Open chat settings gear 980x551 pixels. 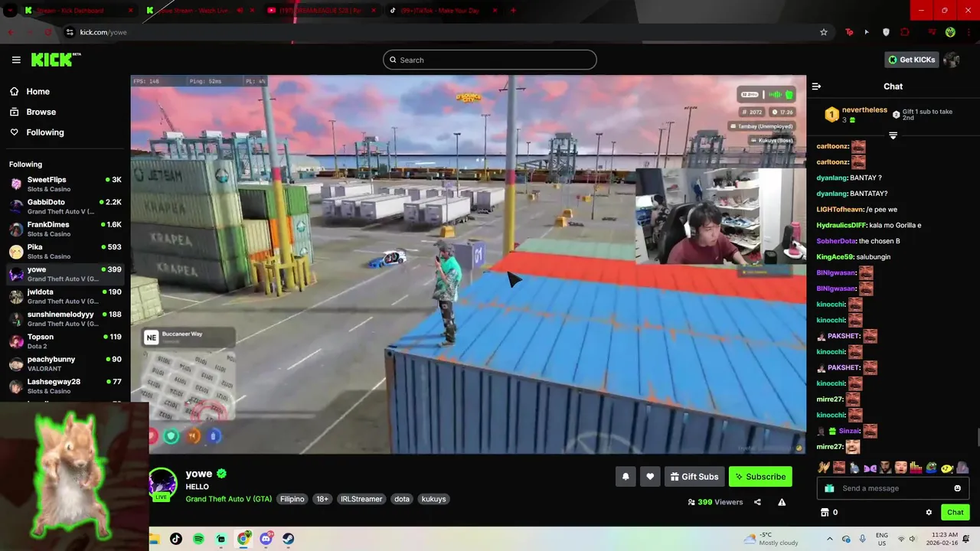coord(929,512)
